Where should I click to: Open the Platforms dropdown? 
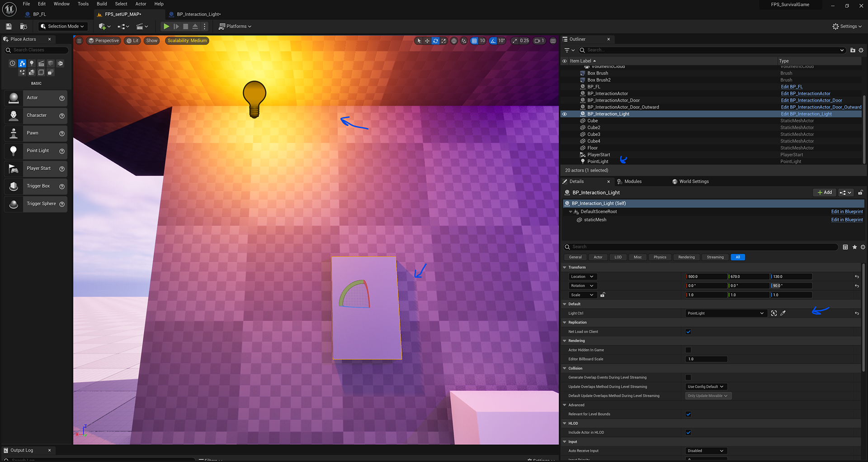pos(235,26)
